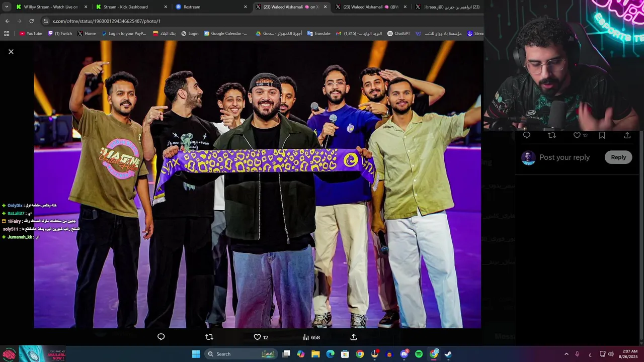Click the address bar URL

(x=106, y=21)
